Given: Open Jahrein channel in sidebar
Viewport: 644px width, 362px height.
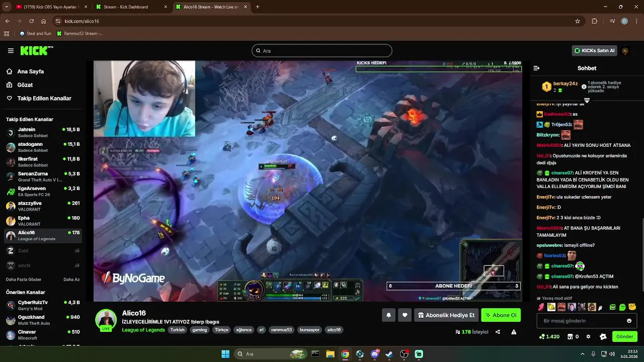Looking at the screenshot, I should [43, 132].
